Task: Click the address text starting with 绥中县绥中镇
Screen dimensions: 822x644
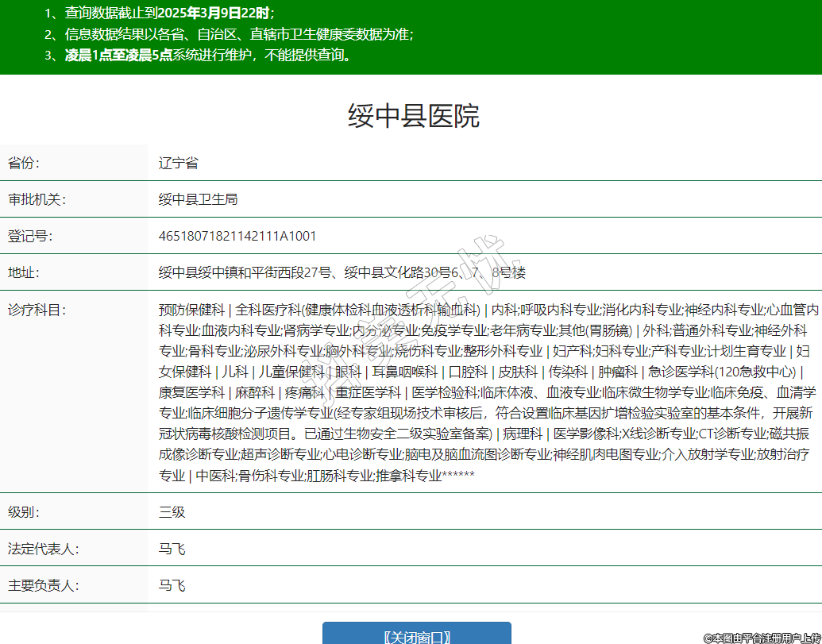Action: 342,272
